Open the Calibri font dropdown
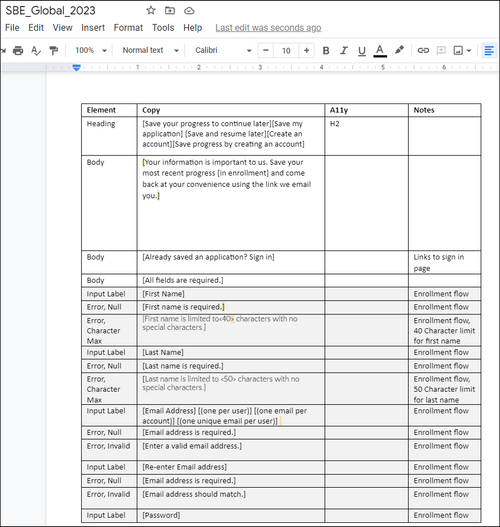The image size is (500, 527). click(x=223, y=50)
